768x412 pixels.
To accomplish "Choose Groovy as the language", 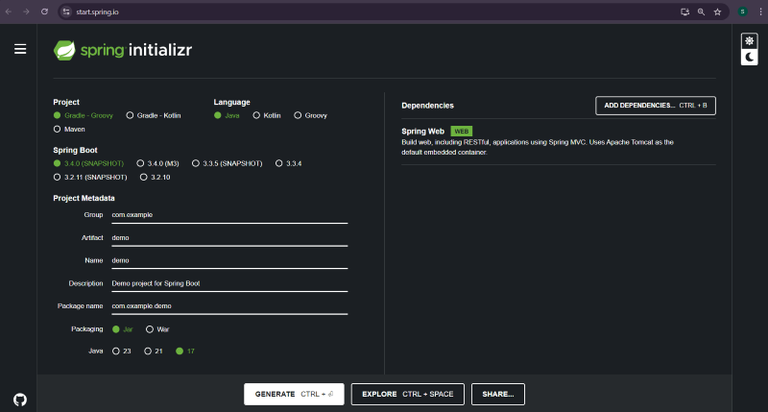I will 311,116.
